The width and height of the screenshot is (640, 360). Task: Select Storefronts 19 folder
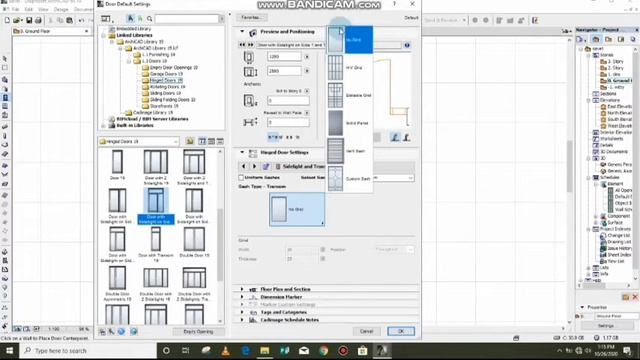164,106
